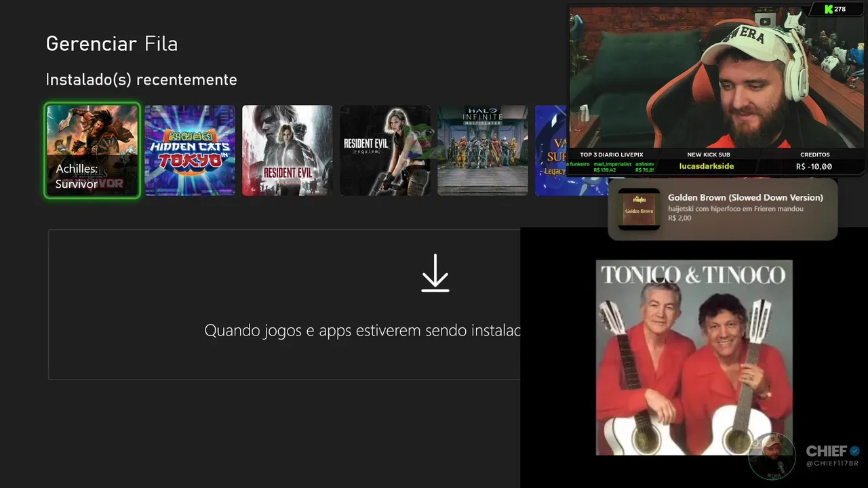This screenshot has height=488, width=868.
Task: Click the lucasdarkside subscriber name
Action: (x=707, y=166)
